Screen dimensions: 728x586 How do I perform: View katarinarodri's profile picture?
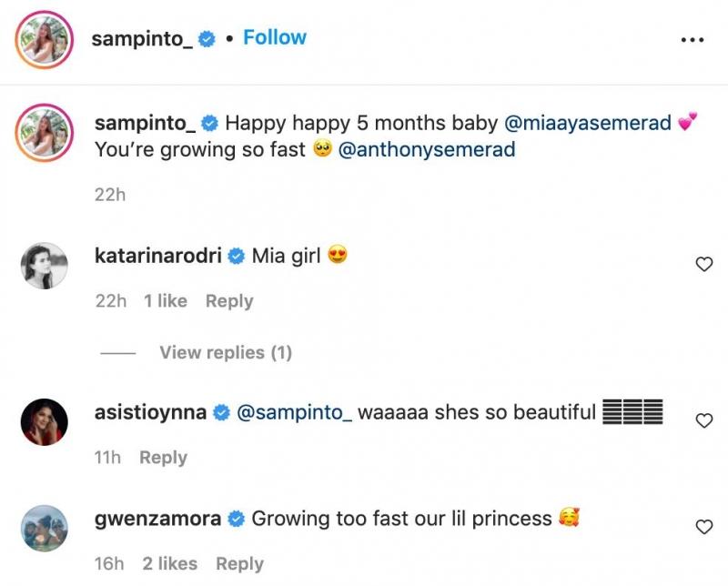[44, 266]
